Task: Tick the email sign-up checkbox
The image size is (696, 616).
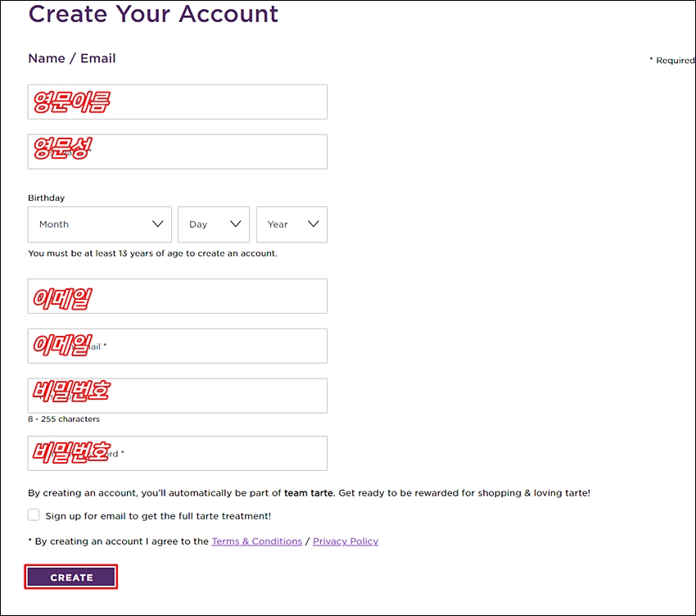Action: (x=34, y=514)
